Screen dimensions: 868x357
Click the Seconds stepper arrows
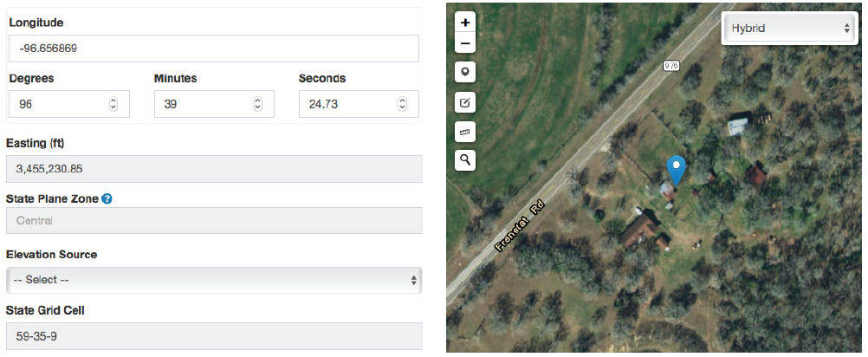[x=402, y=104]
